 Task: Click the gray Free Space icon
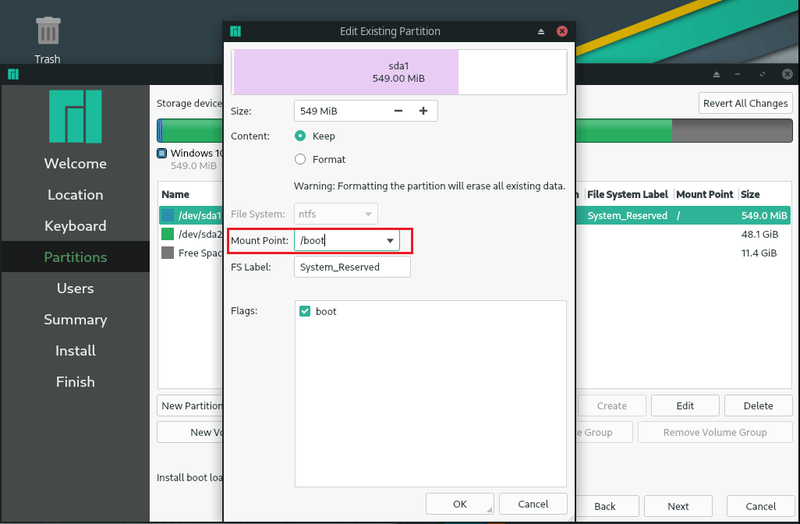[x=167, y=253]
